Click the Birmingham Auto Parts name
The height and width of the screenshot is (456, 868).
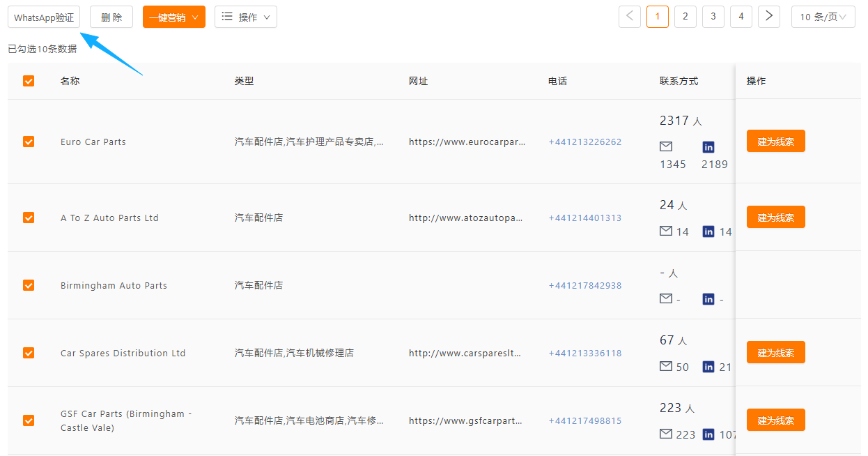coord(114,285)
